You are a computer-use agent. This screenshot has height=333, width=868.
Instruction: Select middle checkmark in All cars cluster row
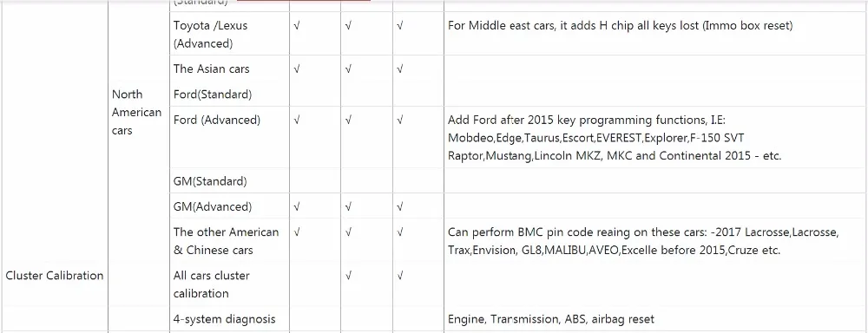(x=348, y=276)
